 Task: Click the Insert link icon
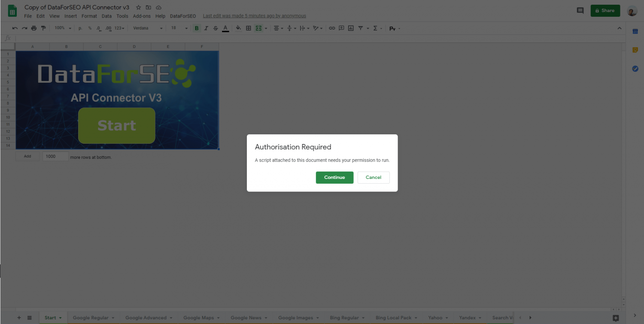point(332,28)
